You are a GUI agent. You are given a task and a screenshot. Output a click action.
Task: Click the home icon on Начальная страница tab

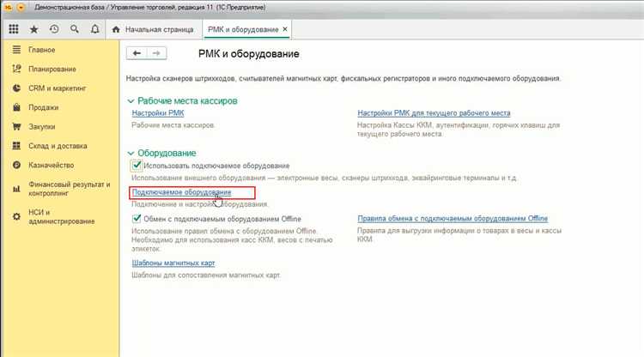tap(116, 29)
